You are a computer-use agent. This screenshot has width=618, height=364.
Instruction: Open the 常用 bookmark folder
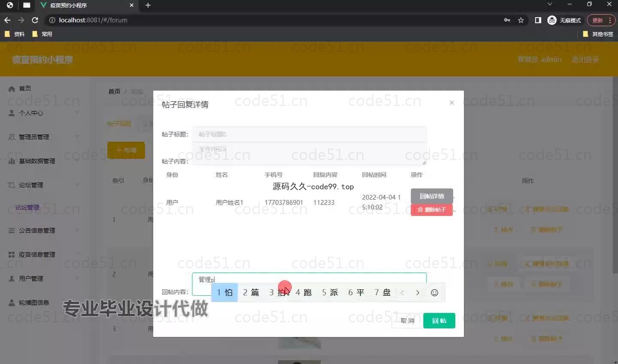tap(42, 34)
